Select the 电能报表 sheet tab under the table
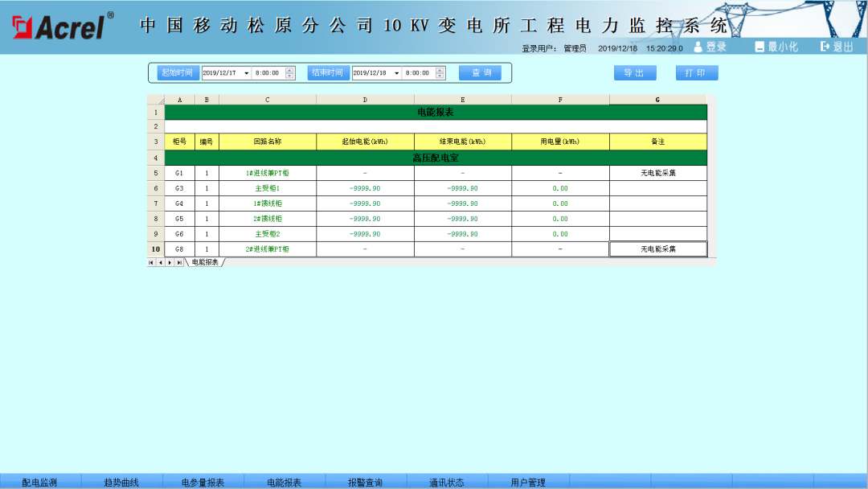The width and height of the screenshot is (868, 489). coord(207,262)
